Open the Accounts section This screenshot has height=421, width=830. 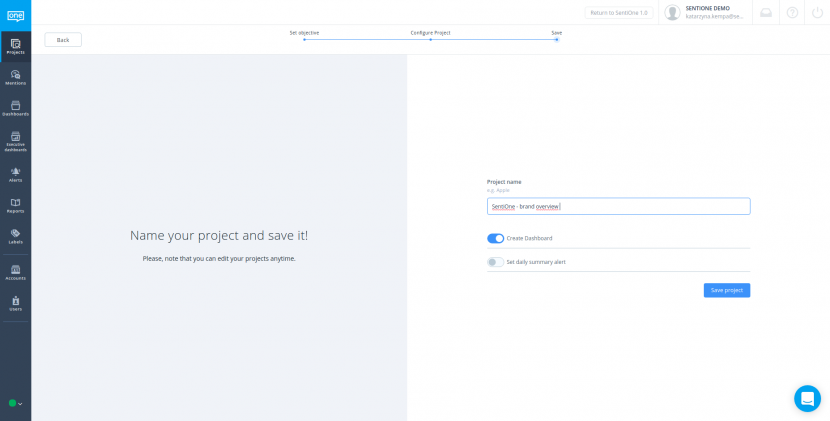click(x=15, y=272)
